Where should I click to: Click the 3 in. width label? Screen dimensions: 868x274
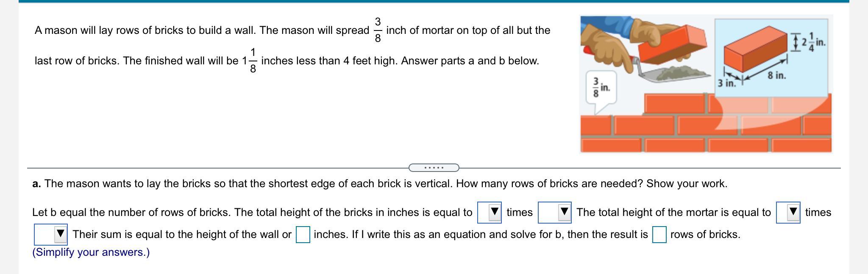pyautogui.click(x=727, y=83)
